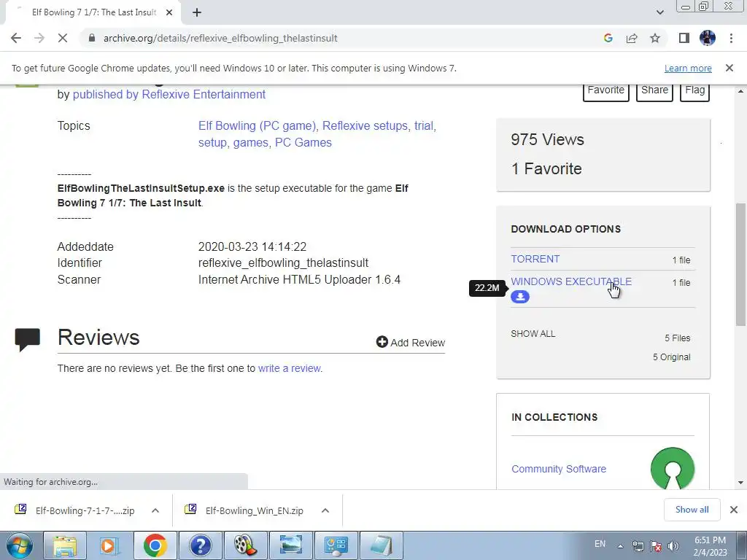Viewport: 747px width, 560px height.
Task: Dismiss the Chrome update notification bar
Action: pyautogui.click(x=729, y=68)
